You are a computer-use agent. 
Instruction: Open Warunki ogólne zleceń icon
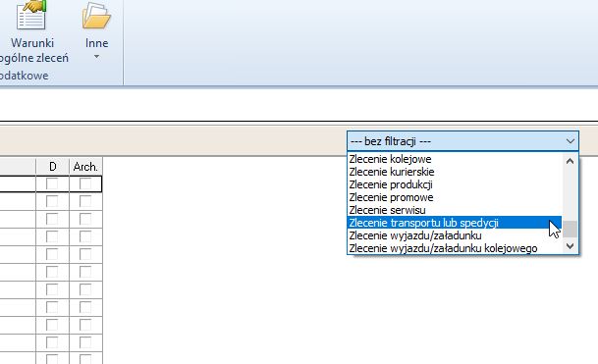tap(31, 16)
